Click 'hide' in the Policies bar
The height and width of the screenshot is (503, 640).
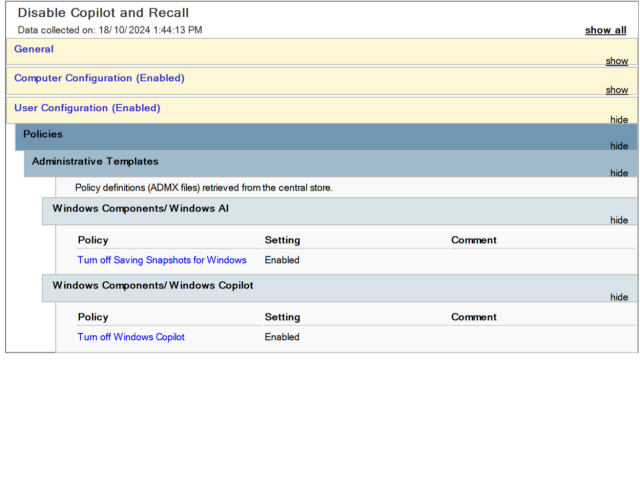[619, 146]
